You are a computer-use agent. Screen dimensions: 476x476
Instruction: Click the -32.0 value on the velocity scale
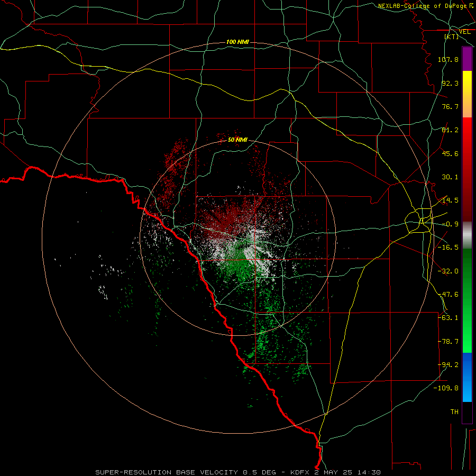click(448, 271)
